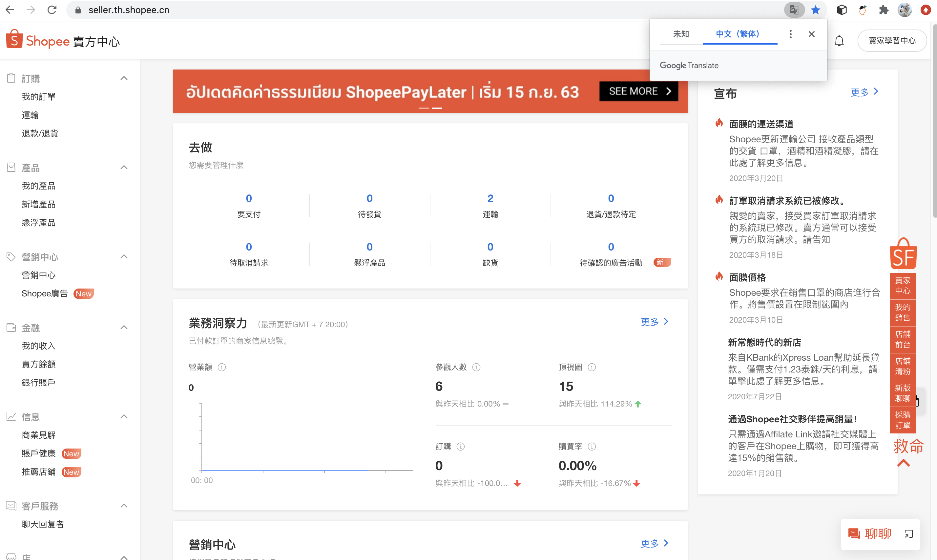Open 賬戶健康 sidebar item
The height and width of the screenshot is (560, 937).
38,453
